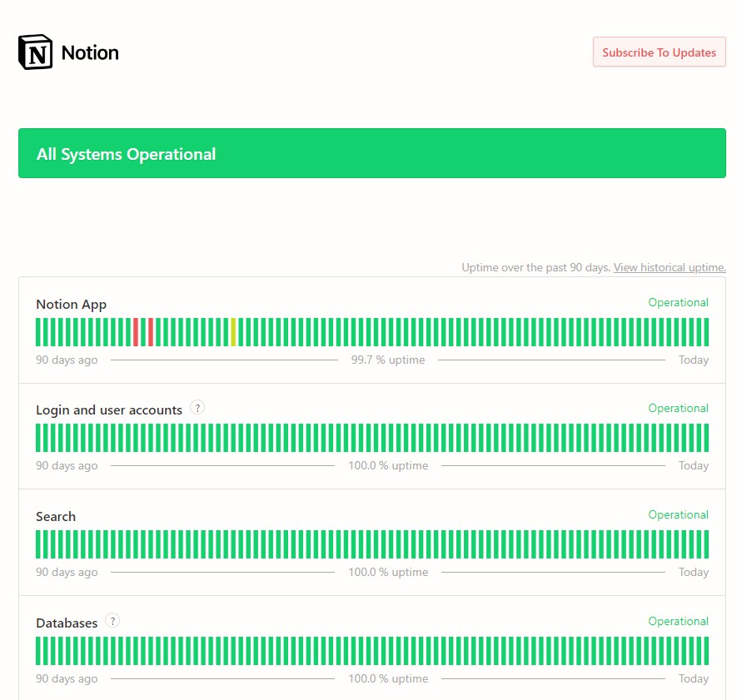This screenshot has width=742, height=700.
Task: Click the Today label under Notion App
Action: click(693, 360)
